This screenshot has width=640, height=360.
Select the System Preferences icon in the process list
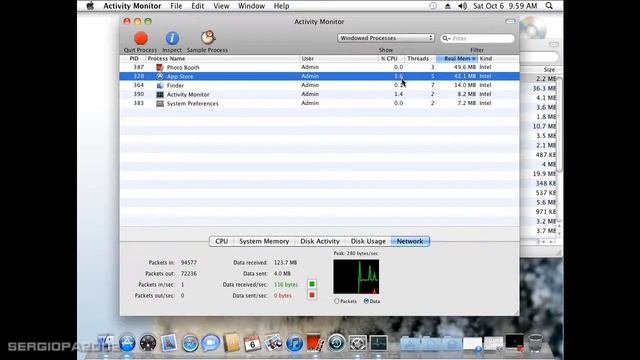[x=160, y=103]
